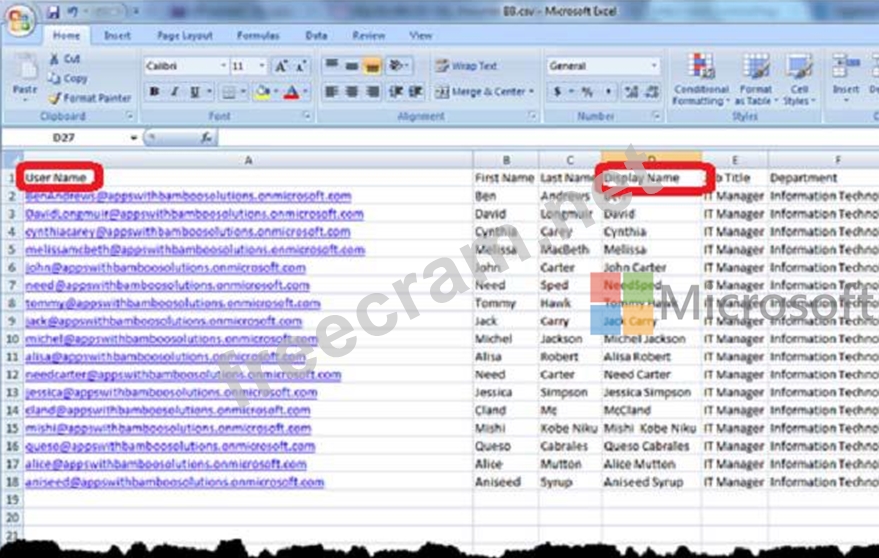Screen dimensions: 879x558
Task: Center text horizontally
Action: [352, 91]
